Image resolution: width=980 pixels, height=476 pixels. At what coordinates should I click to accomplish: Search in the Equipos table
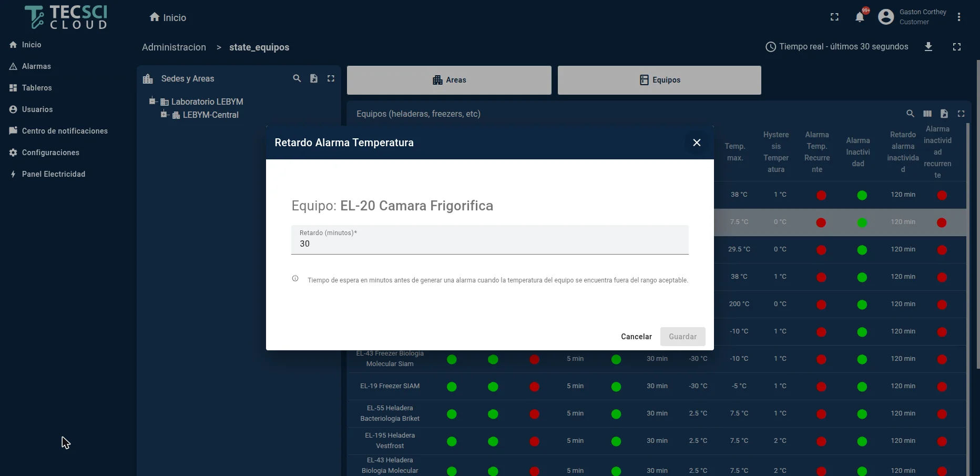pyautogui.click(x=911, y=114)
